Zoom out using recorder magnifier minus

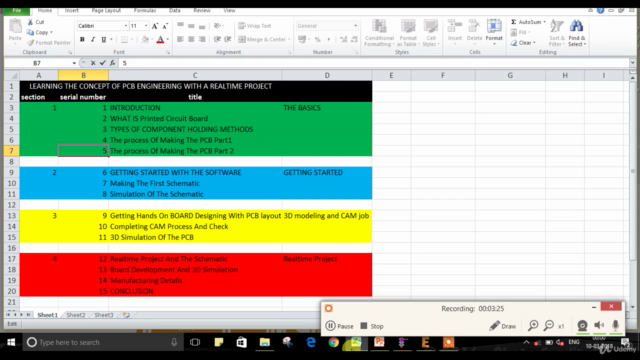tap(549, 325)
